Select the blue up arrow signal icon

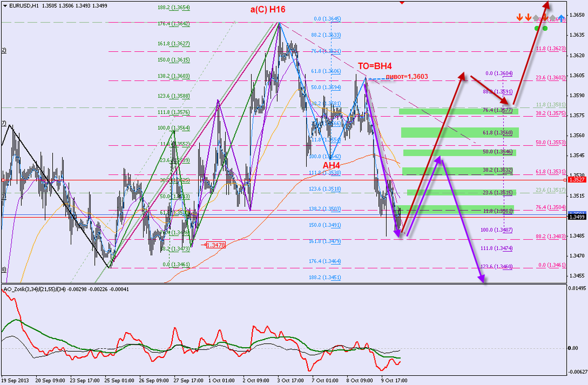(x=561, y=18)
